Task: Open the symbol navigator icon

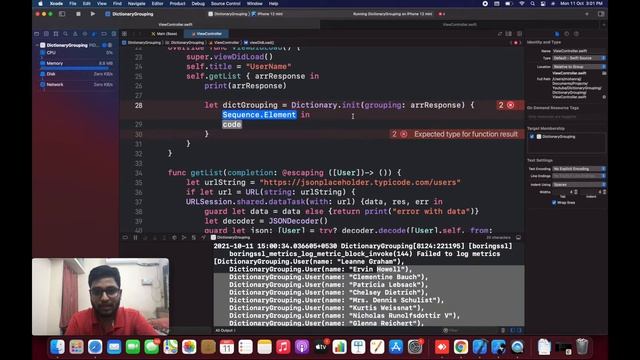Action: pos(56,34)
